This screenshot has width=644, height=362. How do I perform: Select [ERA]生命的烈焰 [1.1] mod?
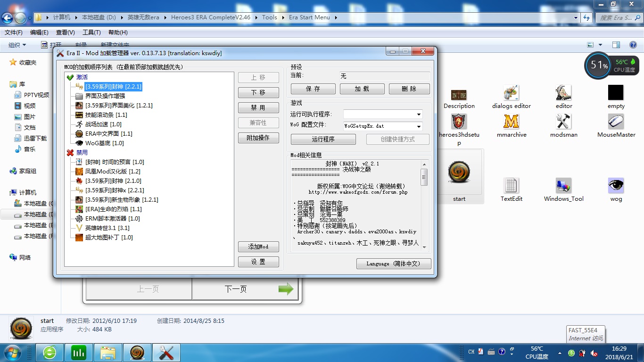click(113, 209)
